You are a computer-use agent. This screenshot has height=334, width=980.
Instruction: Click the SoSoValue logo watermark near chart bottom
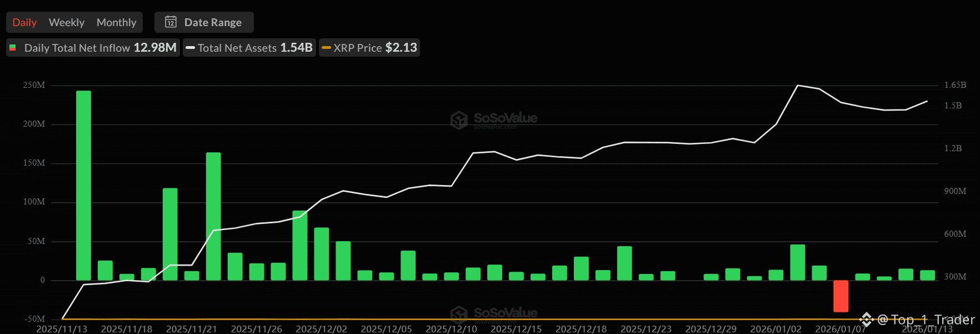459,315
